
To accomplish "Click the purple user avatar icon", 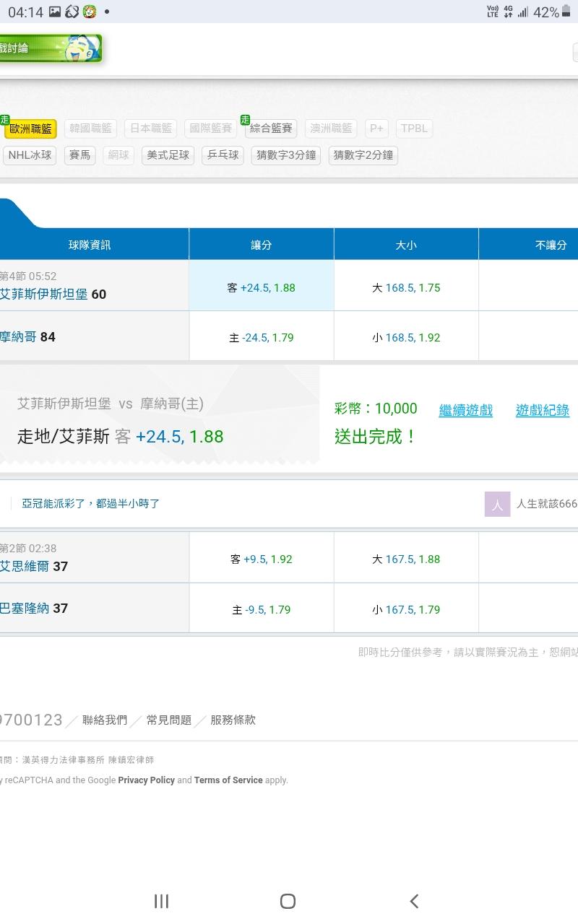I will point(497,504).
